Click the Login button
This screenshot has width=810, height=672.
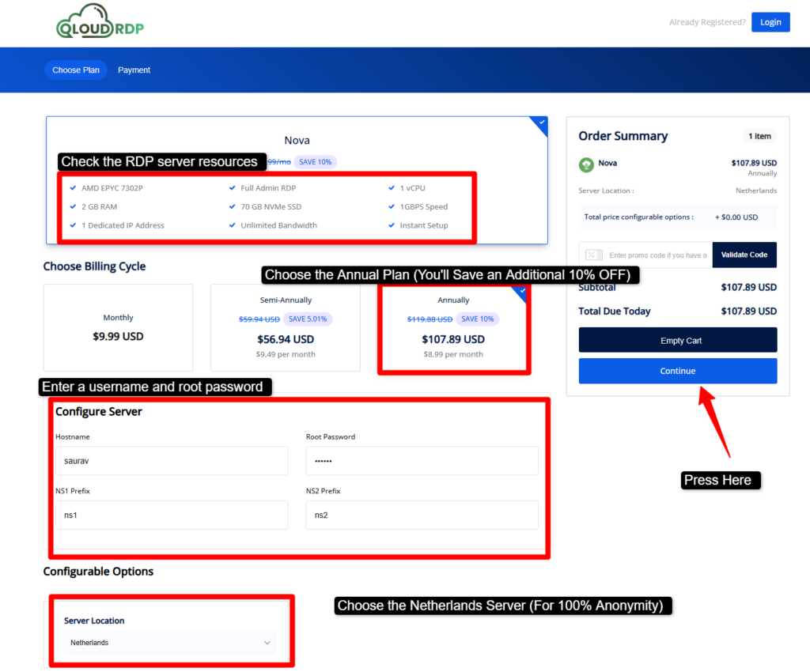770,22
